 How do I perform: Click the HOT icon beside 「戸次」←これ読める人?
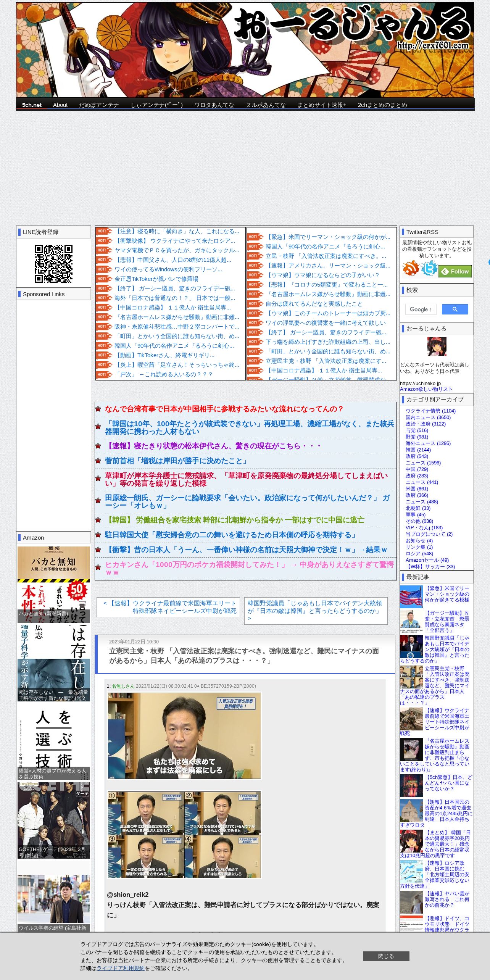click(x=104, y=374)
